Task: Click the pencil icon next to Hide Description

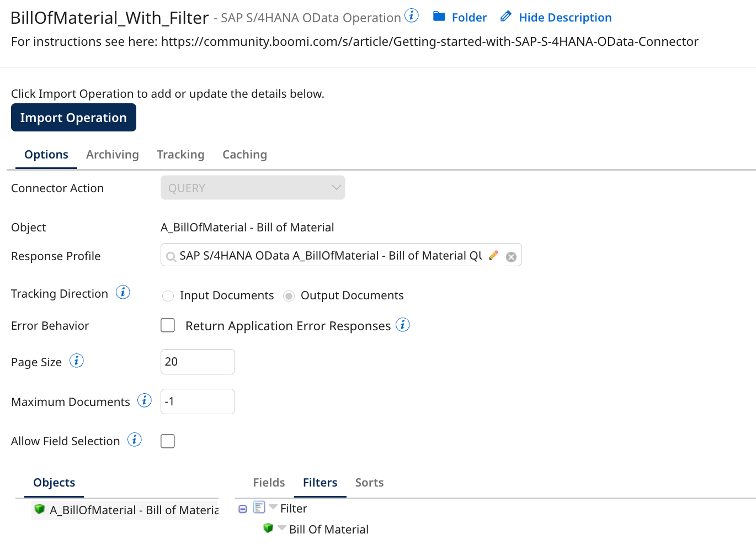Action: (505, 17)
